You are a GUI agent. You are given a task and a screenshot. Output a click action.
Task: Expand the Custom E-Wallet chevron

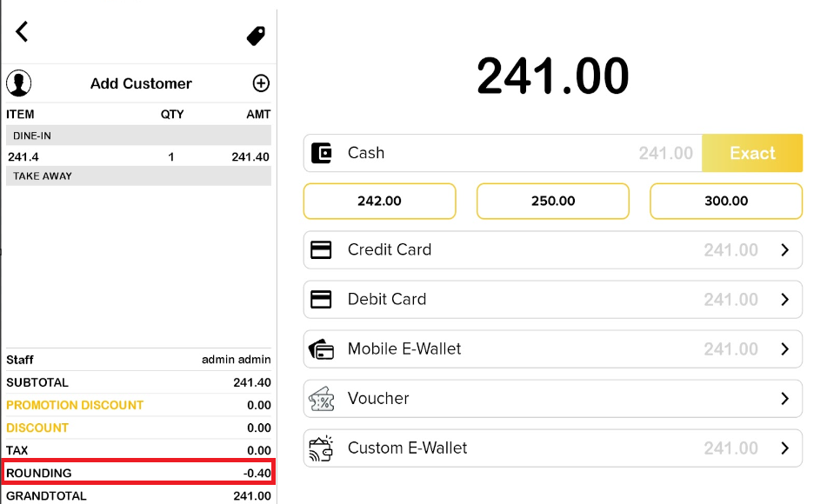pyautogui.click(x=784, y=448)
